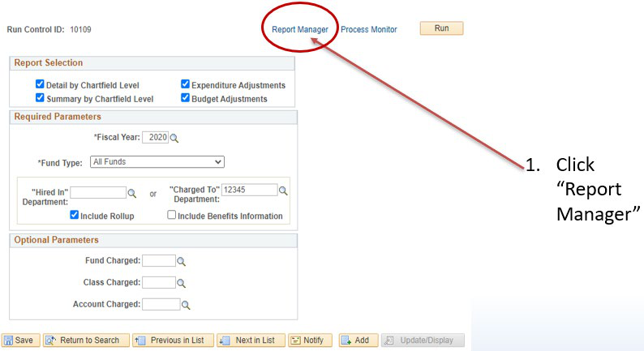Open Class Charged lookup magnifier
The height and width of the screenshot is (351, 644).
(x=181, y=283)
